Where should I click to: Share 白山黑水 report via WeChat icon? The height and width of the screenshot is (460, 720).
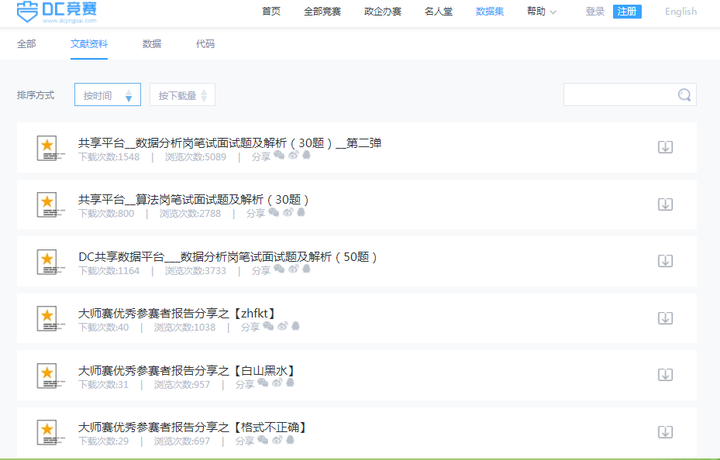coord(263,383)
